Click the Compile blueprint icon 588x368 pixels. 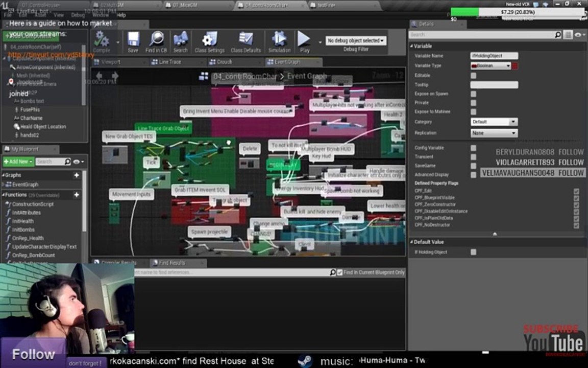point(101,39)
